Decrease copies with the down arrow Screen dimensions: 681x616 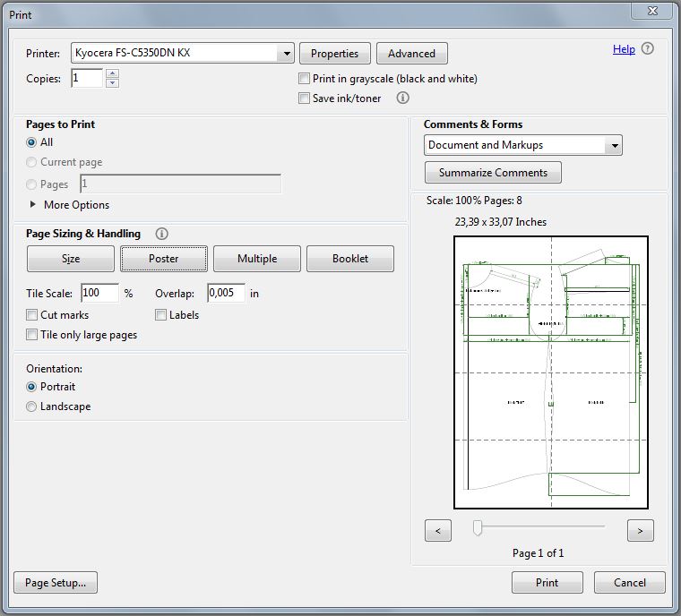click(x=113, y=82)
